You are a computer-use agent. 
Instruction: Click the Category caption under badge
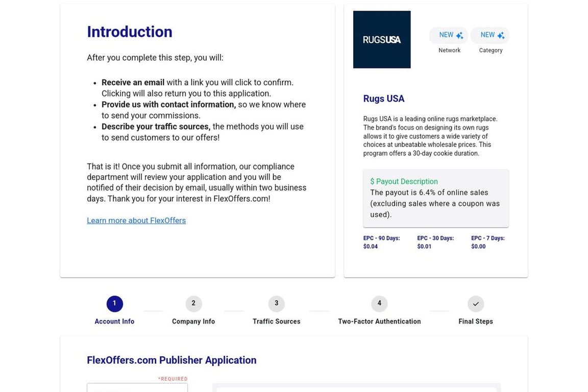pyautogui.click(x=491, y=50)
